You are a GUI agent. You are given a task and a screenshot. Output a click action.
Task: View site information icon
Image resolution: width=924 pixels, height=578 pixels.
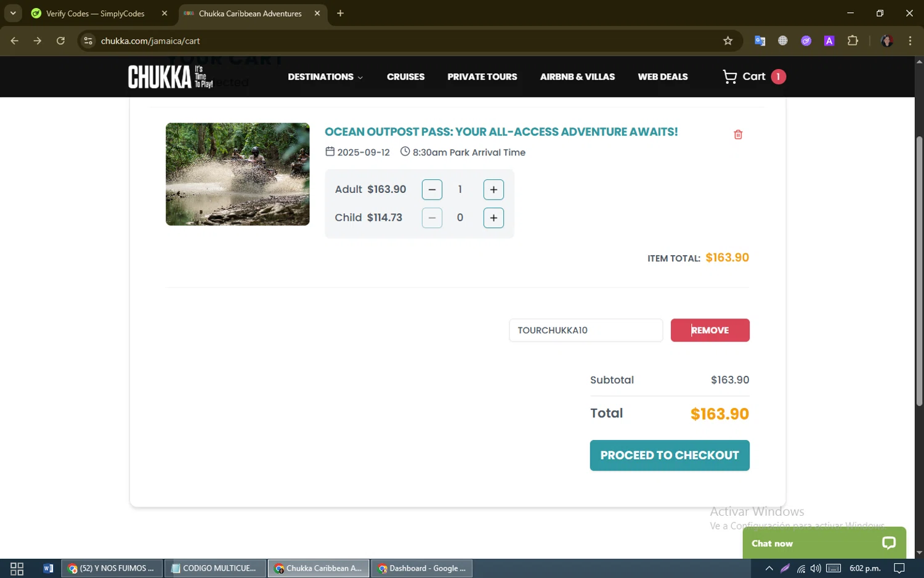(x=88, y=41)
